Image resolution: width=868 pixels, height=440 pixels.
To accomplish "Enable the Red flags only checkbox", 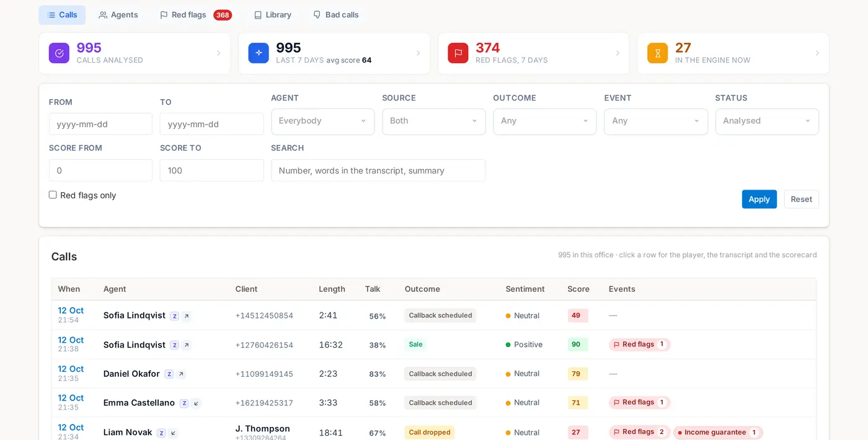I will [53, 195].
